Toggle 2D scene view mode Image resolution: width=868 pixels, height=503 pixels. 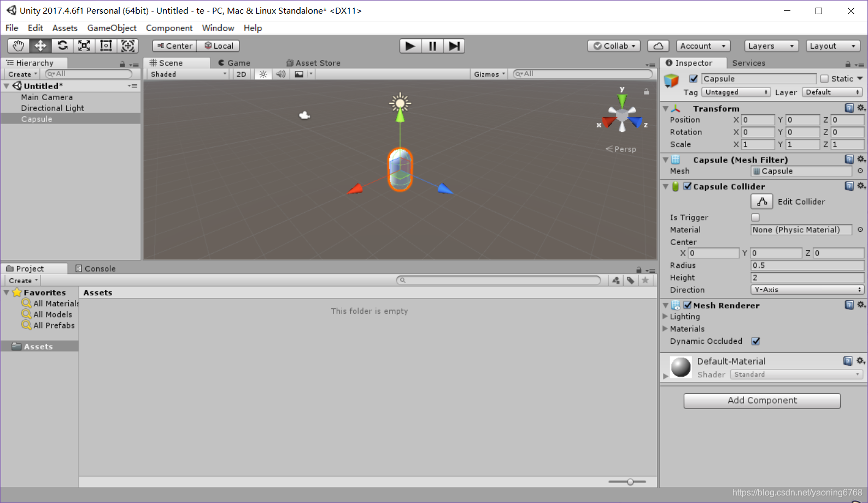point(241,74)
